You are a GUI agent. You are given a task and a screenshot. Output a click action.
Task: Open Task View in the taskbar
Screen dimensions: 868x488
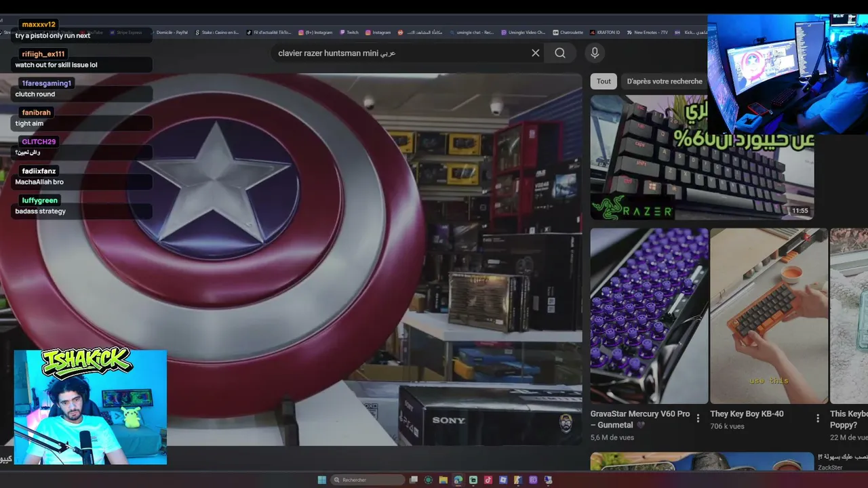414,480
